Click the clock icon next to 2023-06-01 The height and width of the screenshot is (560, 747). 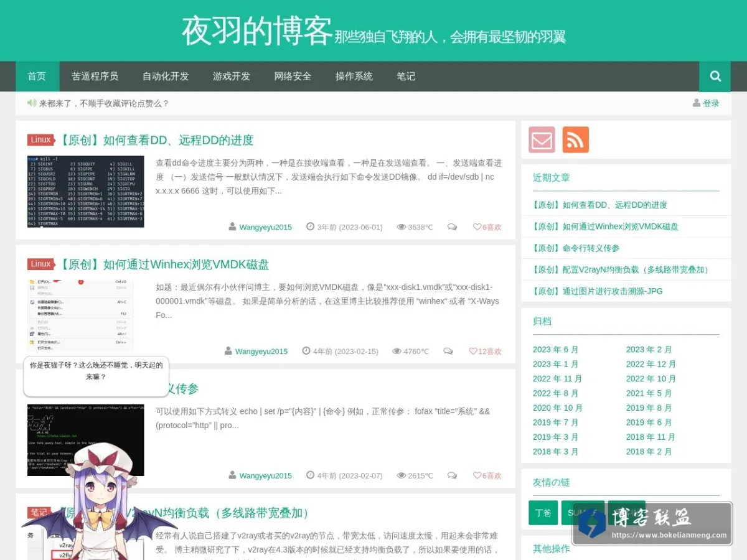(311, 227)
